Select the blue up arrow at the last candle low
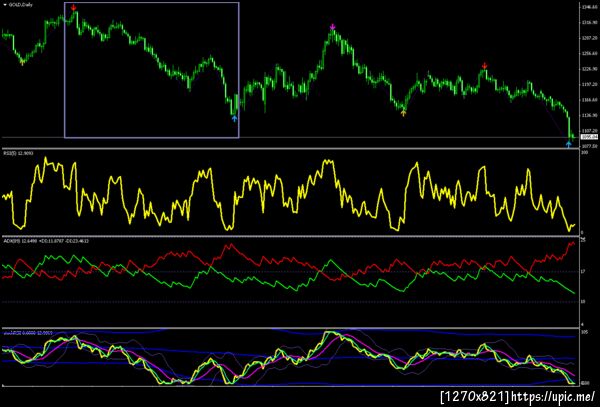This screenshot has height=407, width=600. click(x=569, y=144)
